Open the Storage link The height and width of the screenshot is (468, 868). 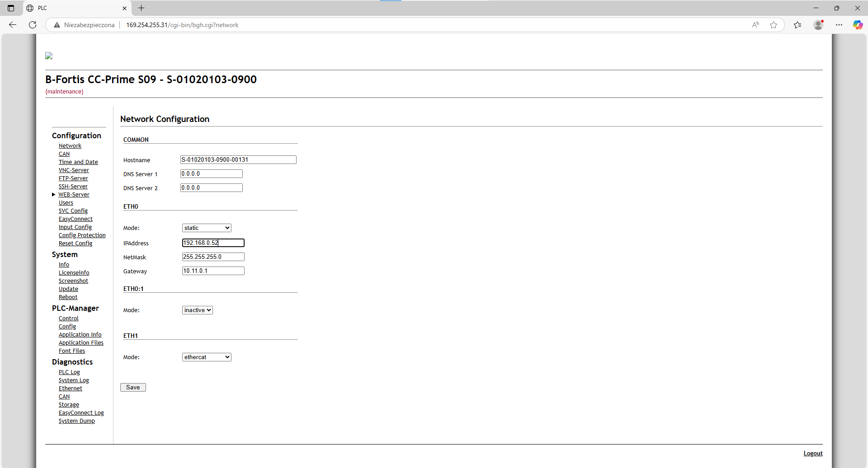tap(69, 405)
